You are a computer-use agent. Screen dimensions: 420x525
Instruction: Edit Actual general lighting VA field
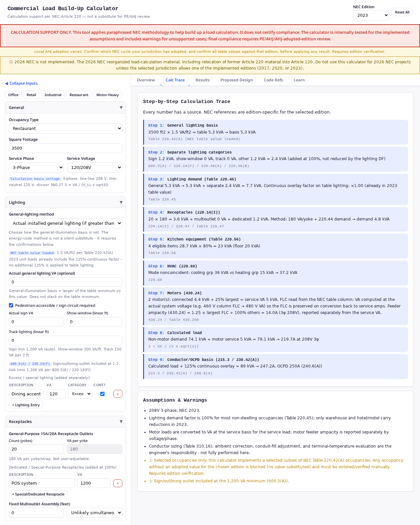pyautogui.click(x=66, y=282)
